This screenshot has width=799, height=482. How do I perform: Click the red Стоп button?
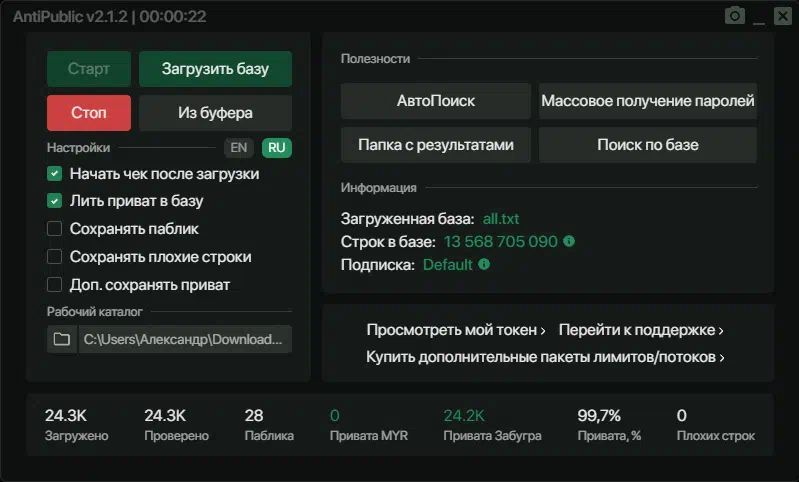89,113
